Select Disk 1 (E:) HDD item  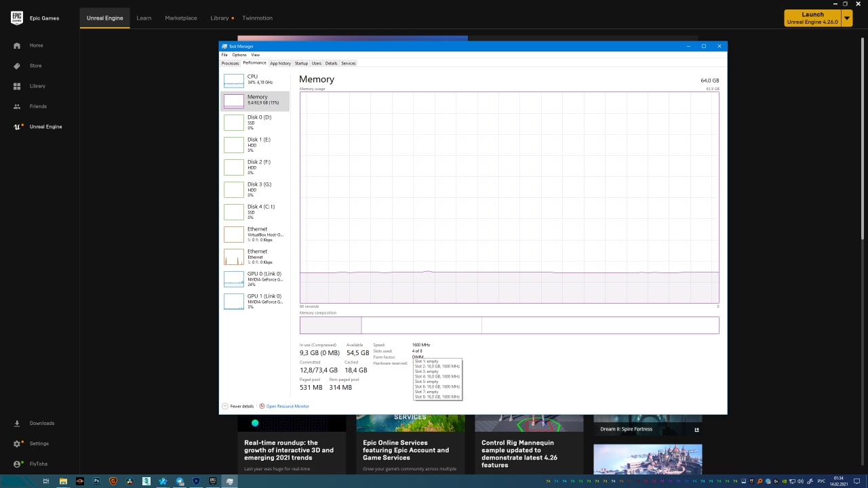(255, 144)
